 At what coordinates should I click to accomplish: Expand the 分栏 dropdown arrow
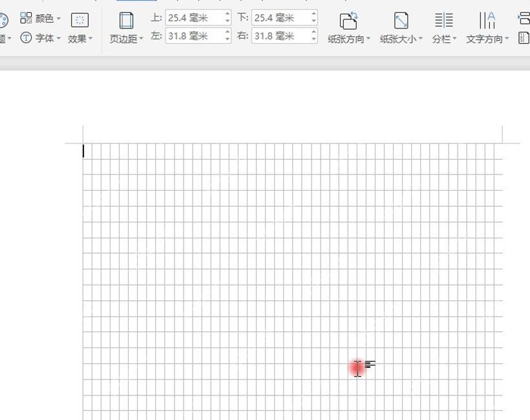tap(454, 39)
